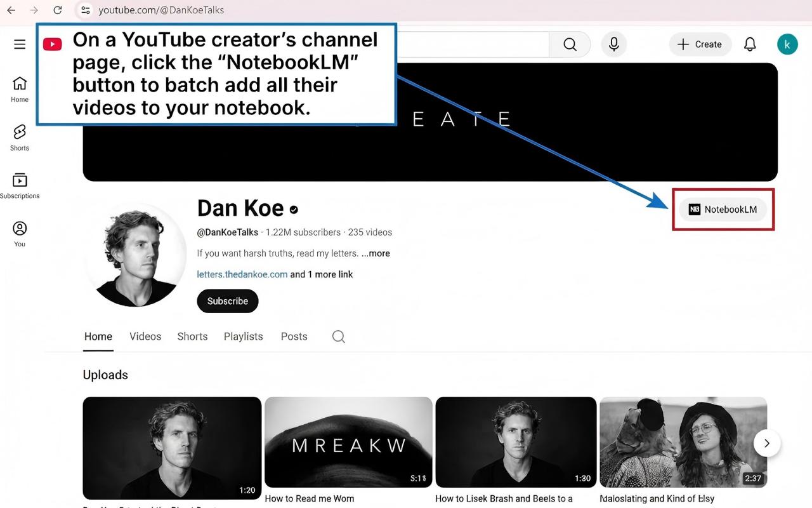The height and width of the screenshot is (508, 812).
Task: Switch to the Videos tab
Action: pyautogui.click(x=145, y=337)
